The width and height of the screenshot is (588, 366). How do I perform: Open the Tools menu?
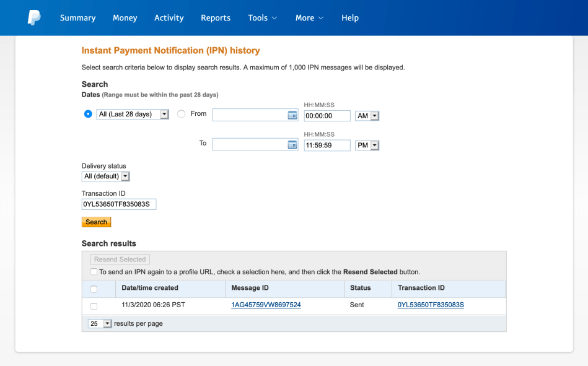[x=262, y=18]
